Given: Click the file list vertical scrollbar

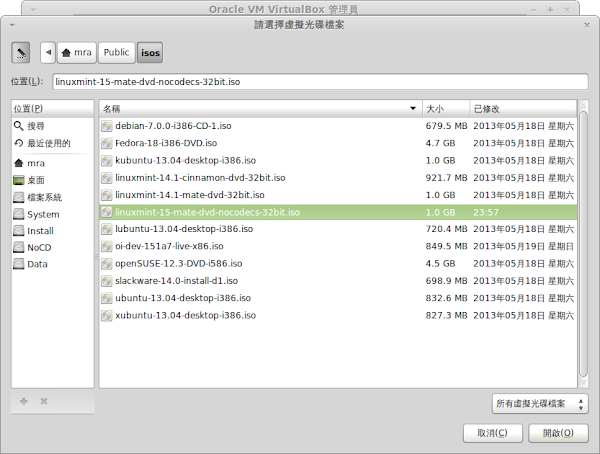Looking at the screenshot, I should click(x=583, y=244).
